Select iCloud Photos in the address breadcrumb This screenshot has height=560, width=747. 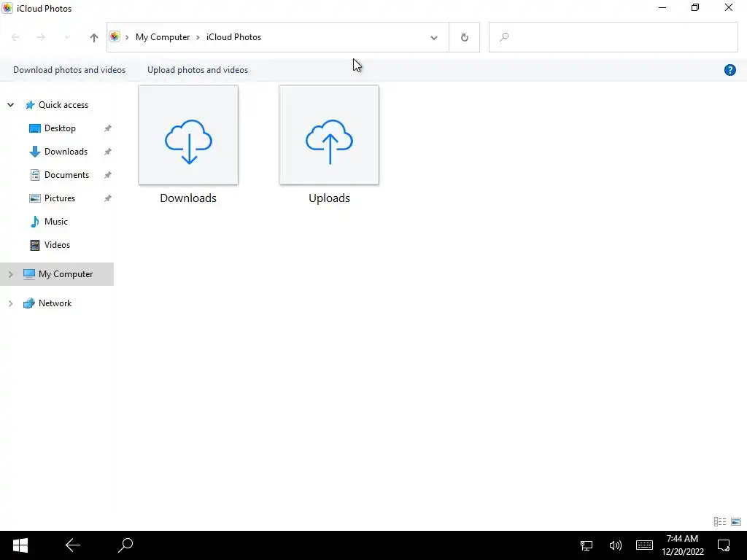click(x=233, y=37)
